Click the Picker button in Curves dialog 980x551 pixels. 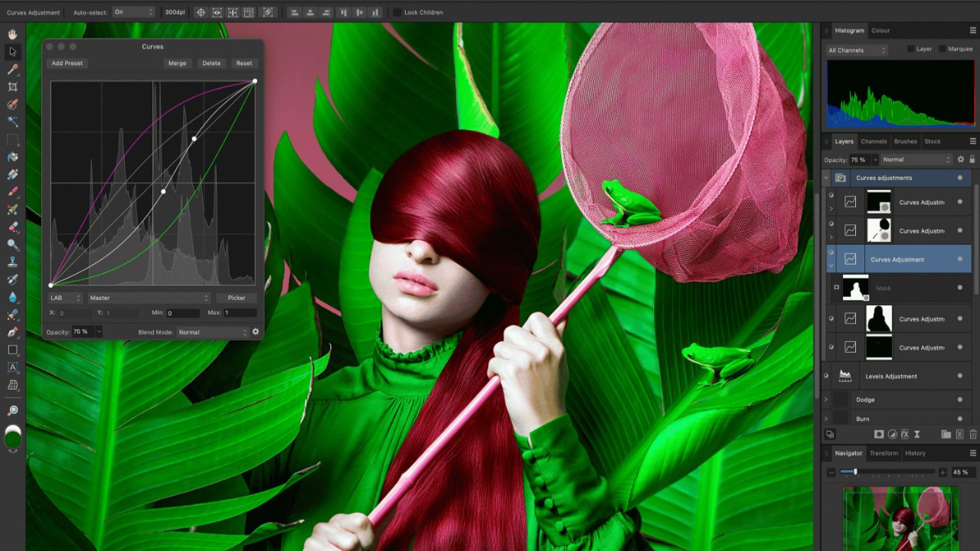point(237,298)
